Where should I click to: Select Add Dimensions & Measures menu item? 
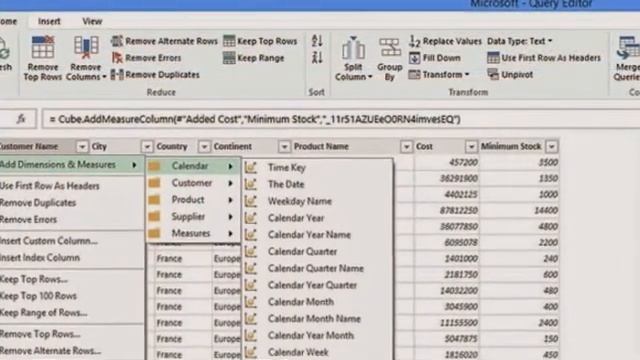[71, 164]
